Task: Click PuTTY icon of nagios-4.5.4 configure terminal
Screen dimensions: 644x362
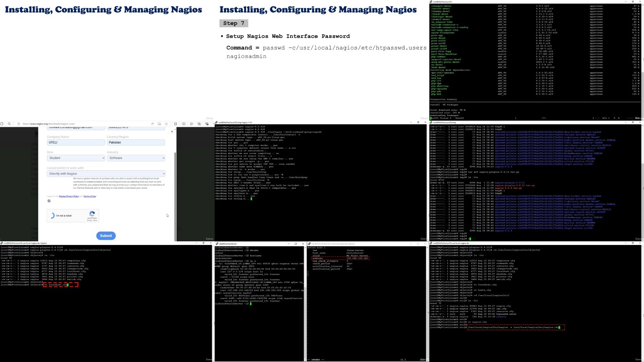Action: coord(216,122)
